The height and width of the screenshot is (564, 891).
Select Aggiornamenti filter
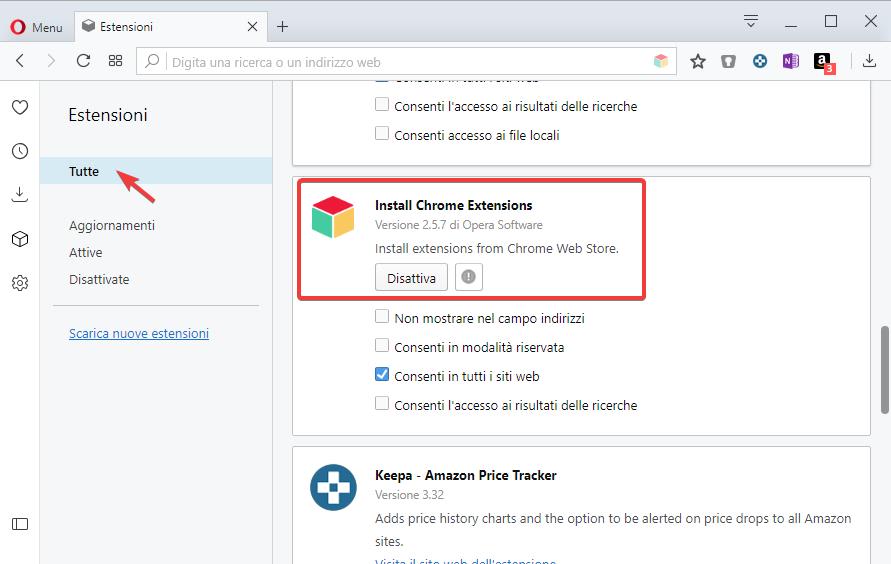(112, 225)
